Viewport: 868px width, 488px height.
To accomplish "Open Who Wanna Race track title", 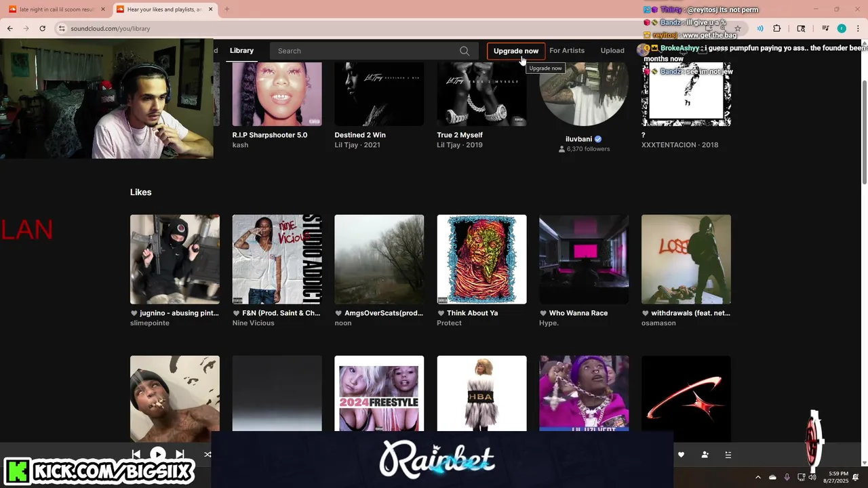I will [578, 313].
